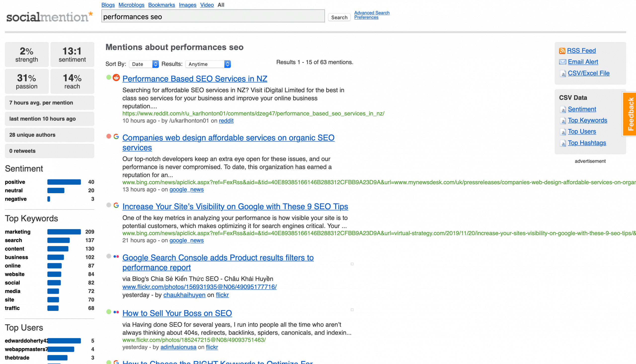Screen dimensions: 636x364
Task: Open Companies web design affordable services result
Action: pyautogui.click(x=228, y=143)
